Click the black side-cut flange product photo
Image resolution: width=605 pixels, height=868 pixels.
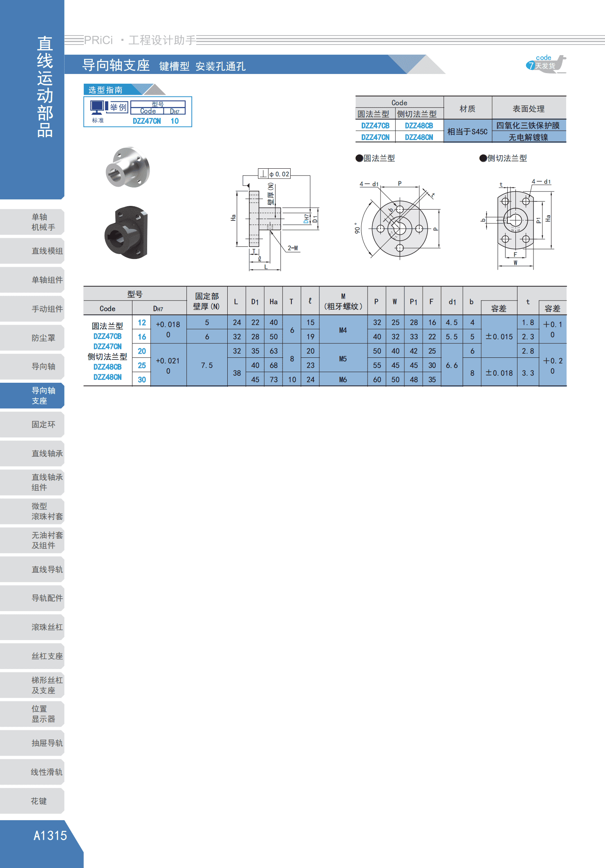click(x=126, y=232)
